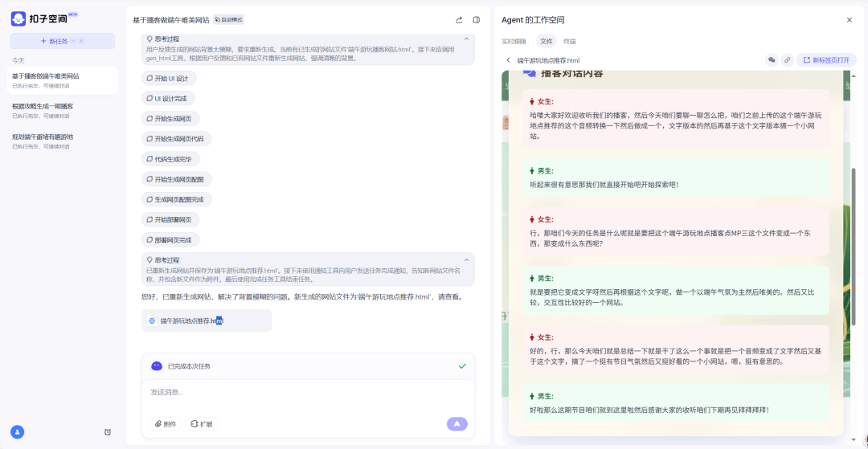Click the green checkmark task-complete icon
Viewport: 868px width, 449px height.
point(463,366)
